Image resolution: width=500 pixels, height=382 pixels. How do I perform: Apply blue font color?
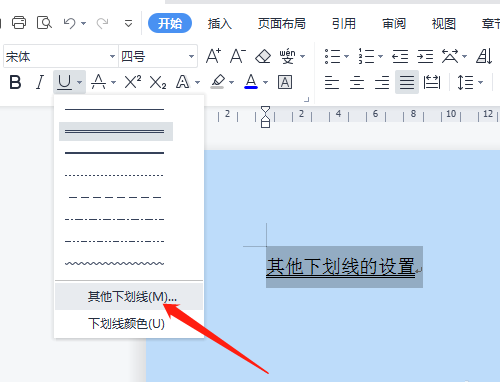click(x=251, y=82)
